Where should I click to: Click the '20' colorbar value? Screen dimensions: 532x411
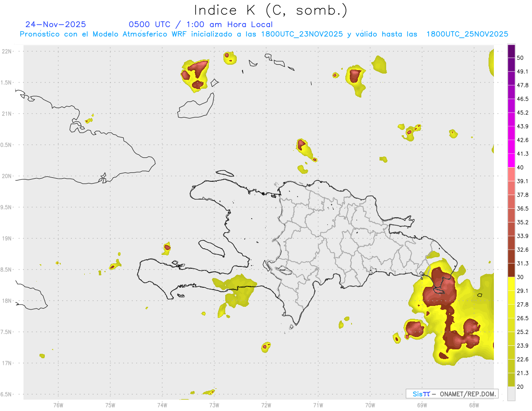(520, 387)
